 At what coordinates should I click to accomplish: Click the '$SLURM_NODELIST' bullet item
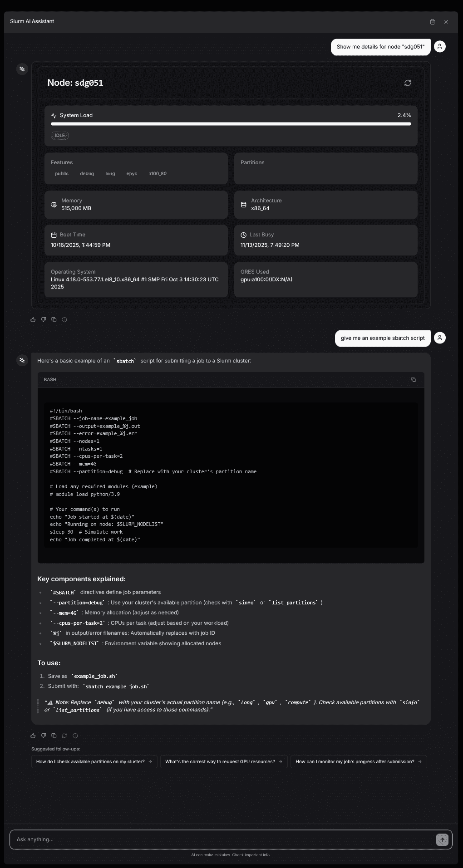tap(136, 643)
